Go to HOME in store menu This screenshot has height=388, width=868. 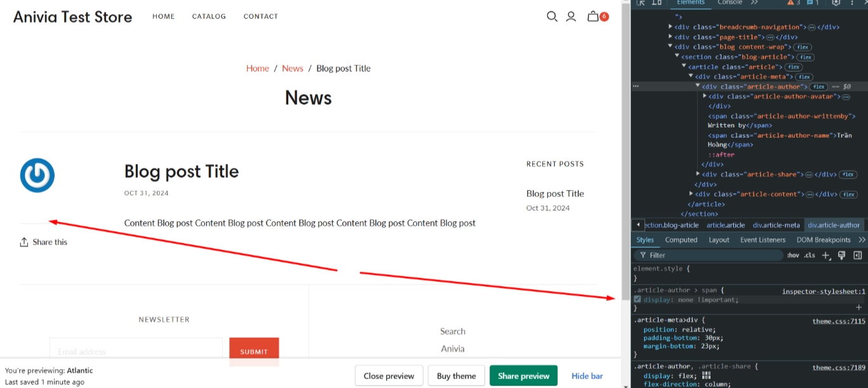point(163,17)
